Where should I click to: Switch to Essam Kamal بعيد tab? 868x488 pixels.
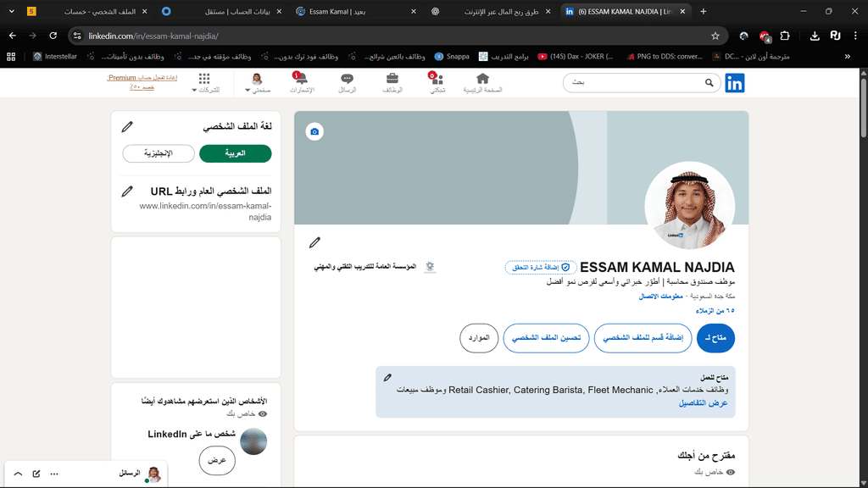point(355,11)
